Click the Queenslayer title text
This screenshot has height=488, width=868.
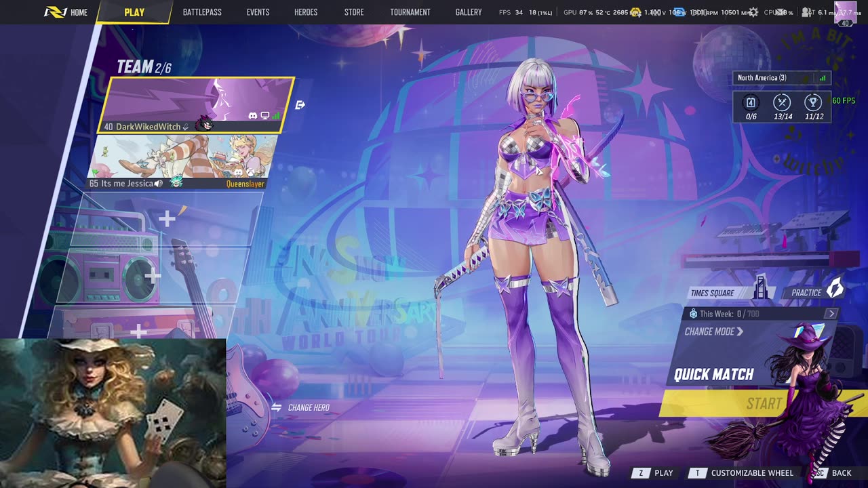pos(245,184)
